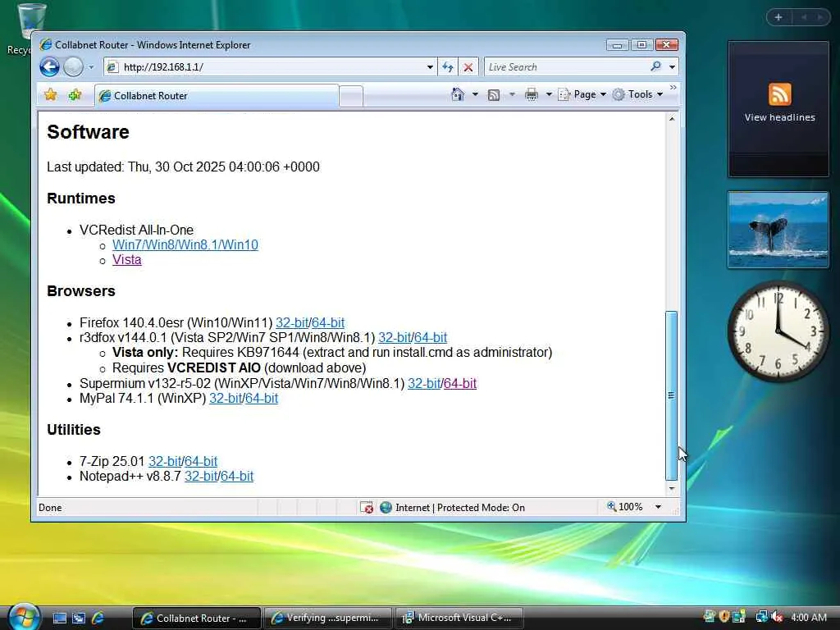Open a new blank tab
Viewport: 840px width, 630px height.
pos(351,97)
